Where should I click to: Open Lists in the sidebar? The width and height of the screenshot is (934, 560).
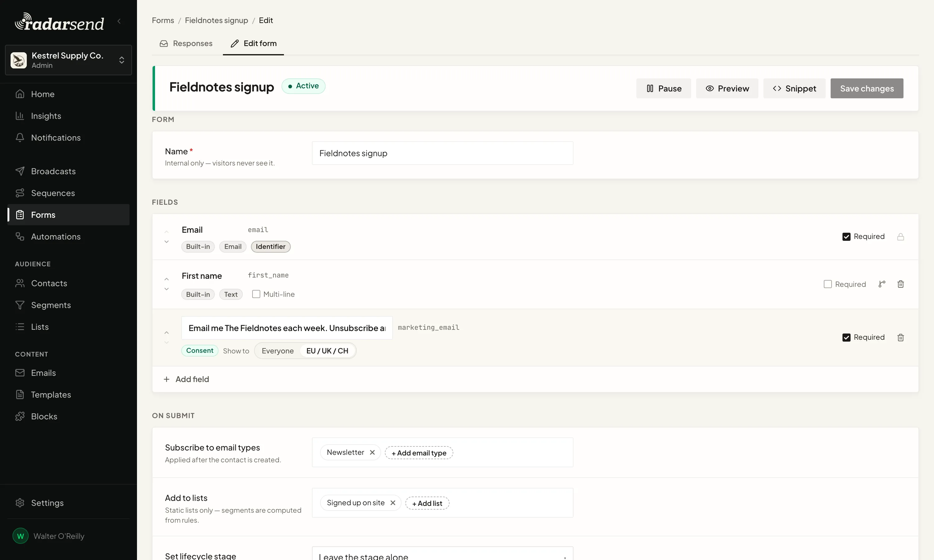pos(68,327)
